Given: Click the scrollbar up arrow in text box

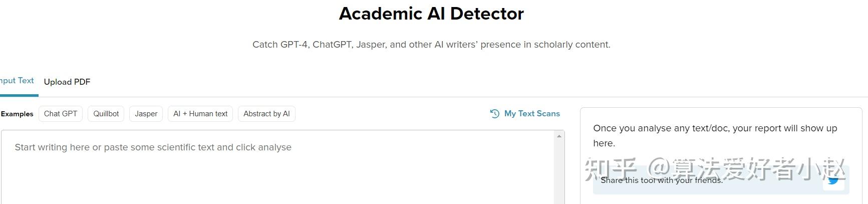Looking at the screenshot, I should (559, 136).
